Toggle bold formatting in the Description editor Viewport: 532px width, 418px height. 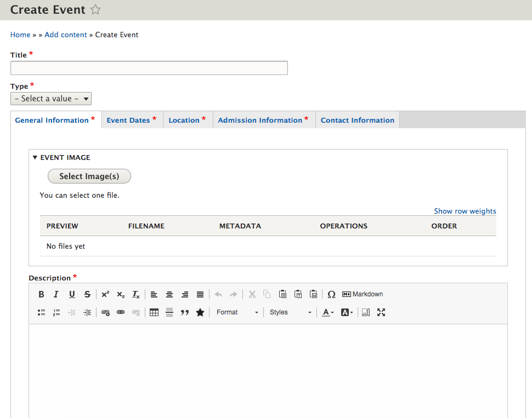click(x=41, y=294)
